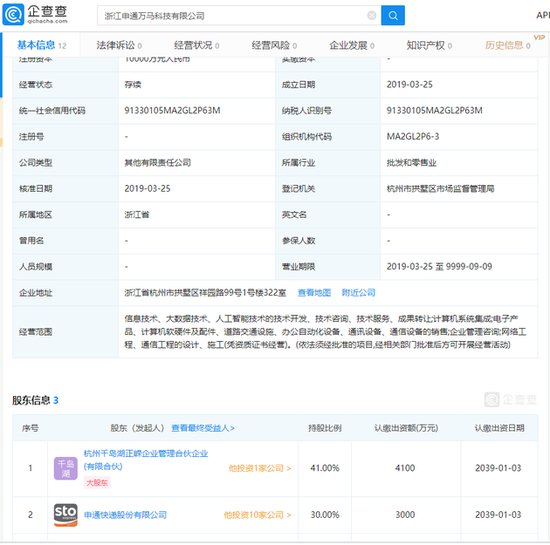Select 杭州市拱墅区市场监督管理局 text

pyautogui.click(x=441, y=189)
